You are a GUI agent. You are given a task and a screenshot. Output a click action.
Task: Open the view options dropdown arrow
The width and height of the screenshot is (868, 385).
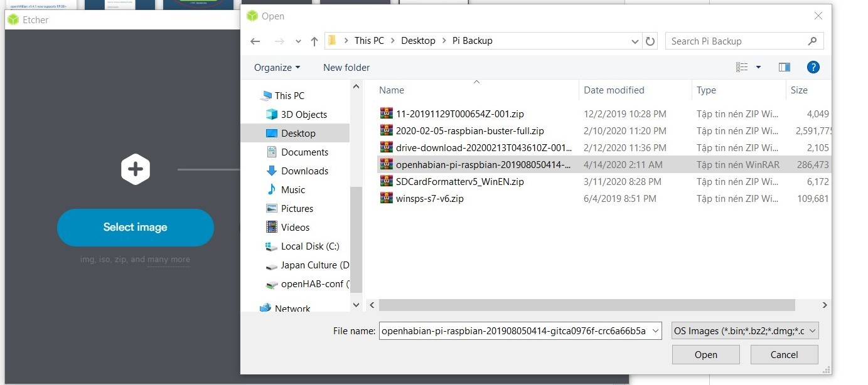tap(758, 67)
